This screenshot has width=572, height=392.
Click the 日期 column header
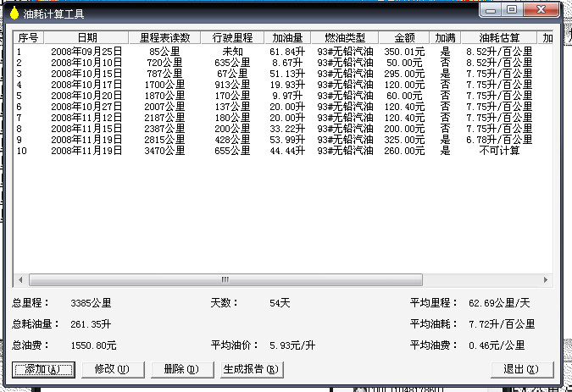pos(86,38)
